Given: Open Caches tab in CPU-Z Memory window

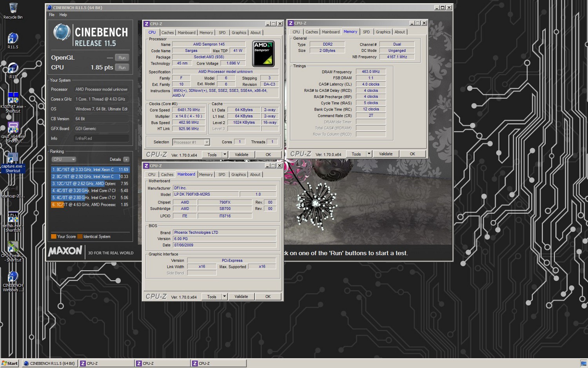Looking at the screenshot, I should click(312, 32).
